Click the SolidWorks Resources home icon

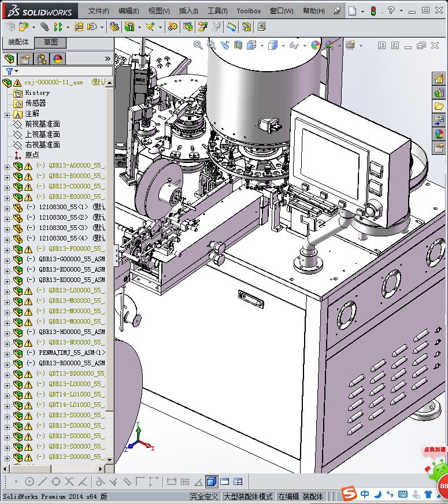439,79
